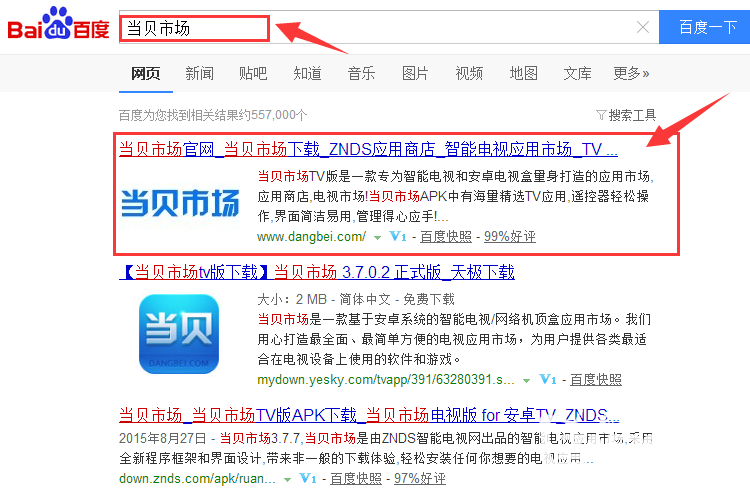Open the 音乐 tab
This screenshot has width=750, height=500.
pyautogui.click(x=361, y=74)
